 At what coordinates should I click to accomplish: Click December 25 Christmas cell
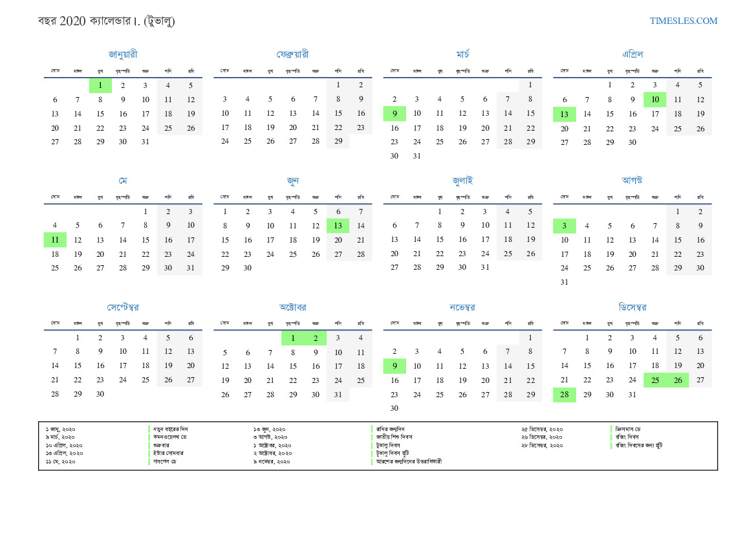(x=655, y=380)
